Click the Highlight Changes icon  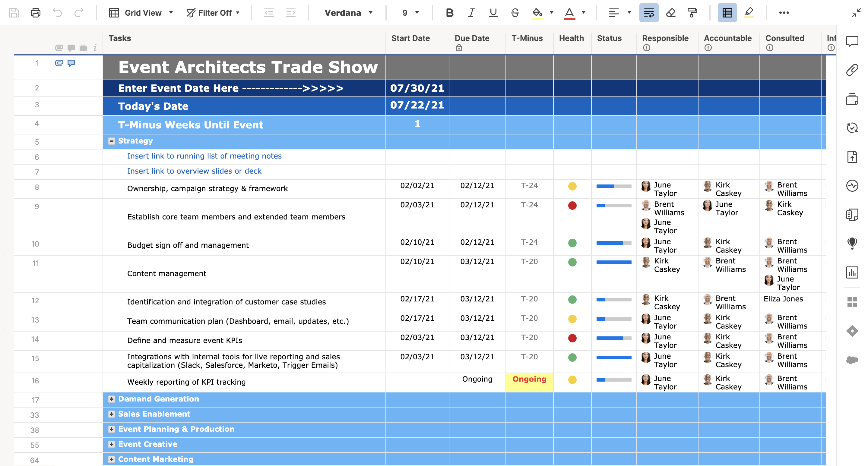coord(749,13)
